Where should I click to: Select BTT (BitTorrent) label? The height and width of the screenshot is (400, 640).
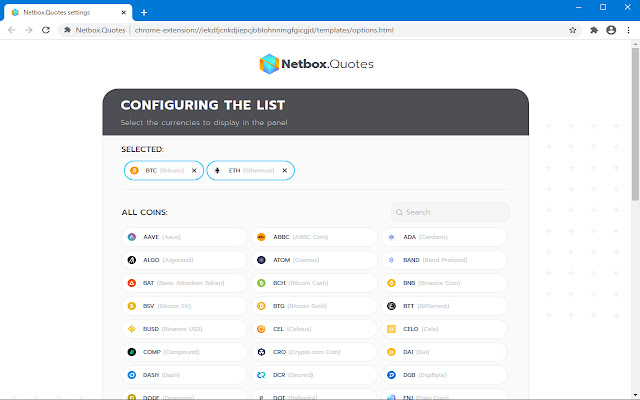click(x=426, y=306)
